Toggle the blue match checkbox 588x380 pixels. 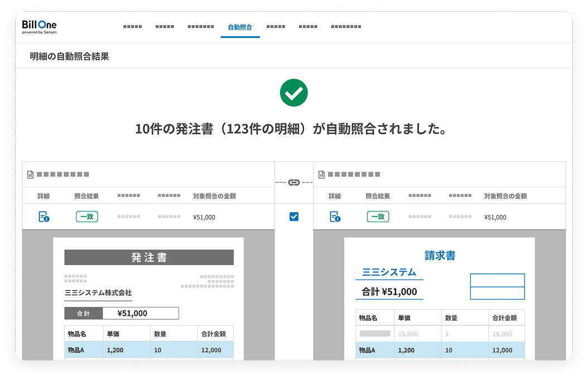294,217
